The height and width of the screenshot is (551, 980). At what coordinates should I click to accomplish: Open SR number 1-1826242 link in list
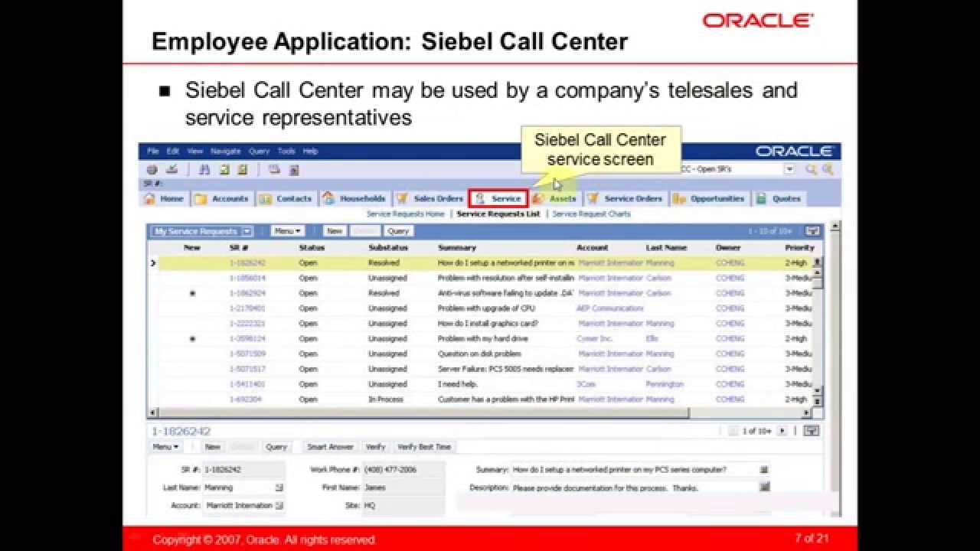coord(247,262)
